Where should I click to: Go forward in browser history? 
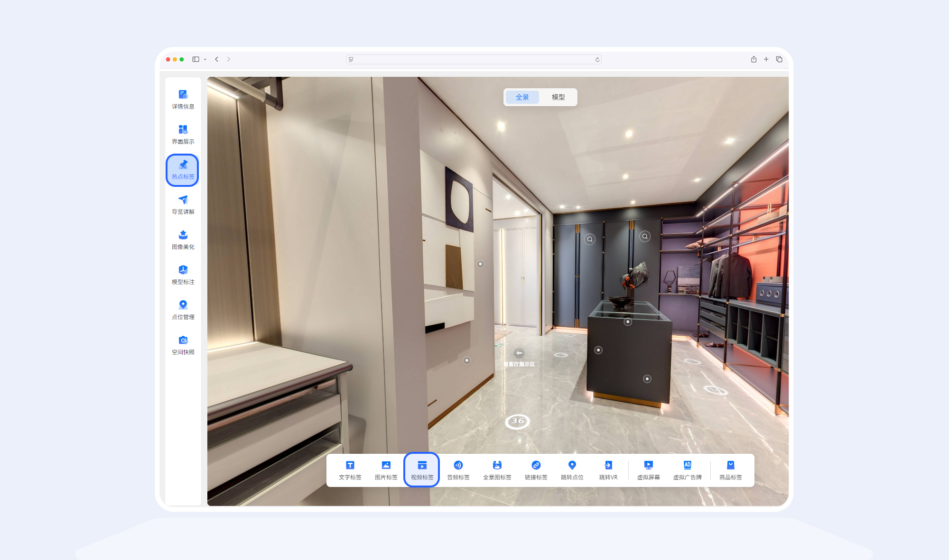(229, 59)
